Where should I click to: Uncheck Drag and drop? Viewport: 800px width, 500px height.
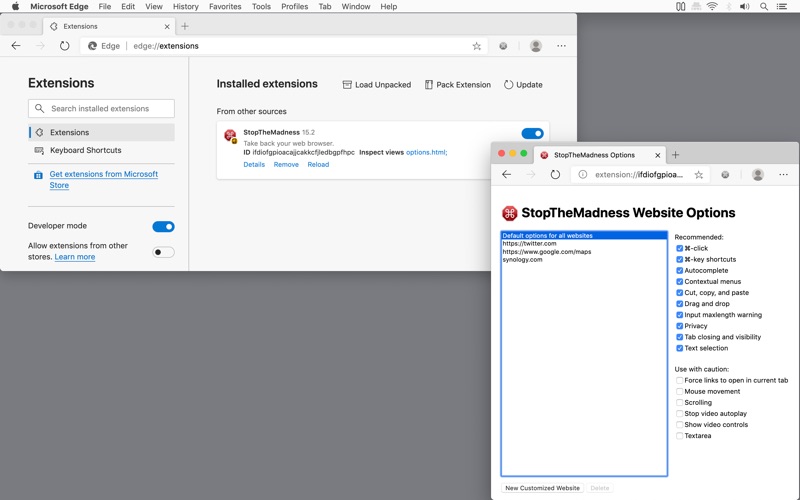[x=680, y=304]
